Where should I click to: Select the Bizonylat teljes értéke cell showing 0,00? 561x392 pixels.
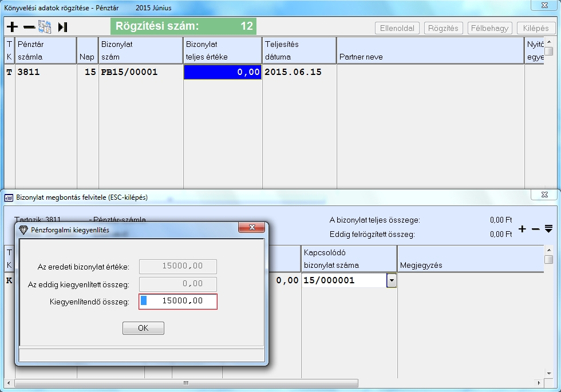click(x=223, y=72)
